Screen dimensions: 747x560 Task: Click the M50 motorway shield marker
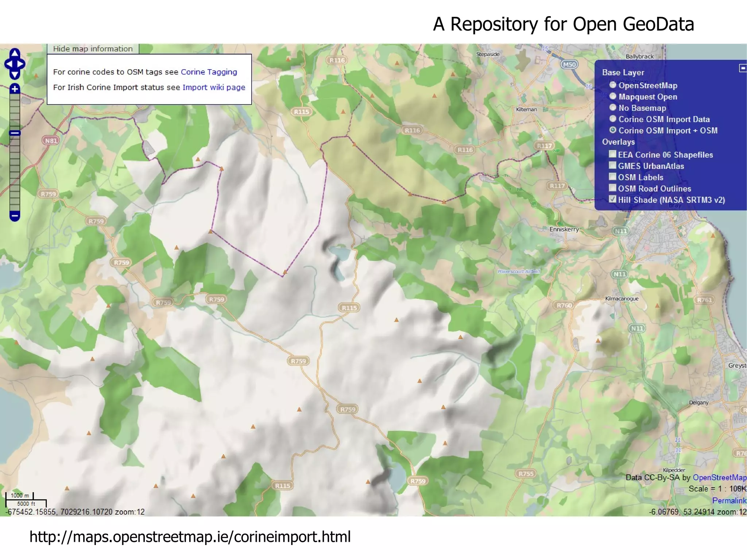pos(569,65)
